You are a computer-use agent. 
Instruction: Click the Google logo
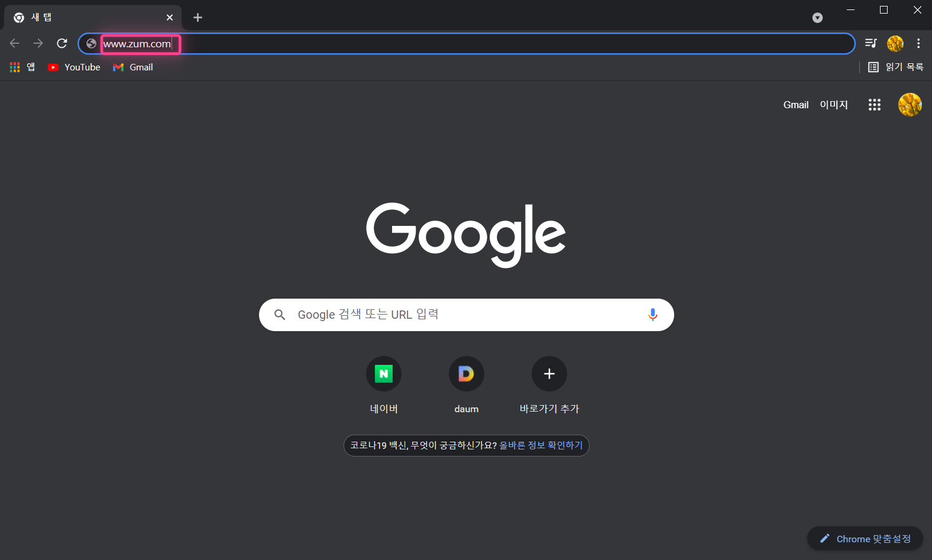click(x=466, y=235)
